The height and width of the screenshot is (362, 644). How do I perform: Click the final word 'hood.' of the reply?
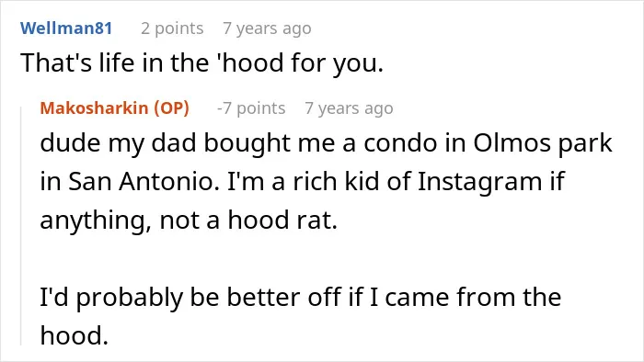[75, 335]
